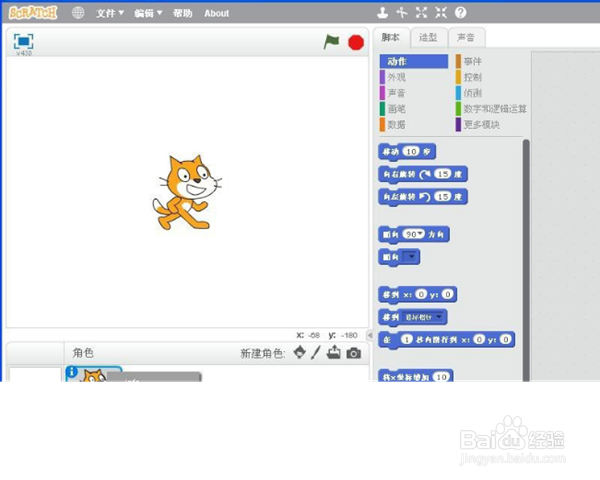Open the 文件 menu
The image size is (600, 480).
110,13
